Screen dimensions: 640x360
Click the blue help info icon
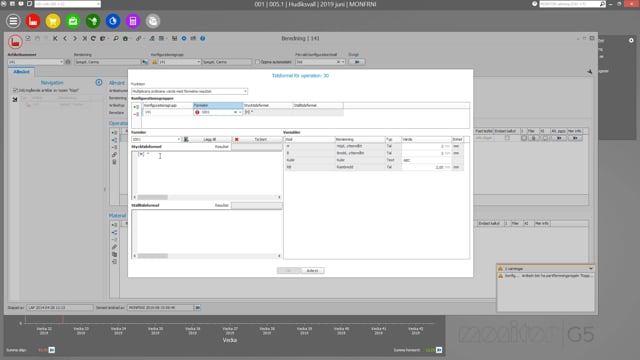coord(202,38)
